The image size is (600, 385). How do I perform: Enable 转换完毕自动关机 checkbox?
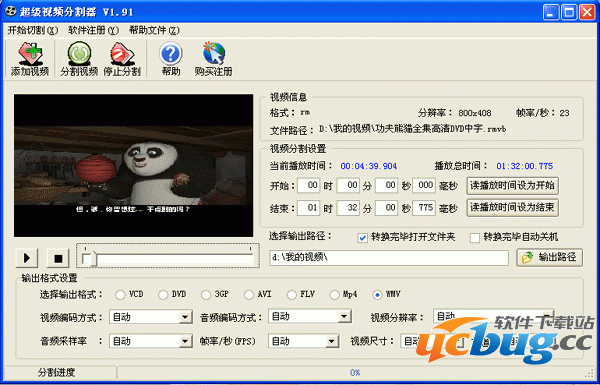(x=474, y=238)
